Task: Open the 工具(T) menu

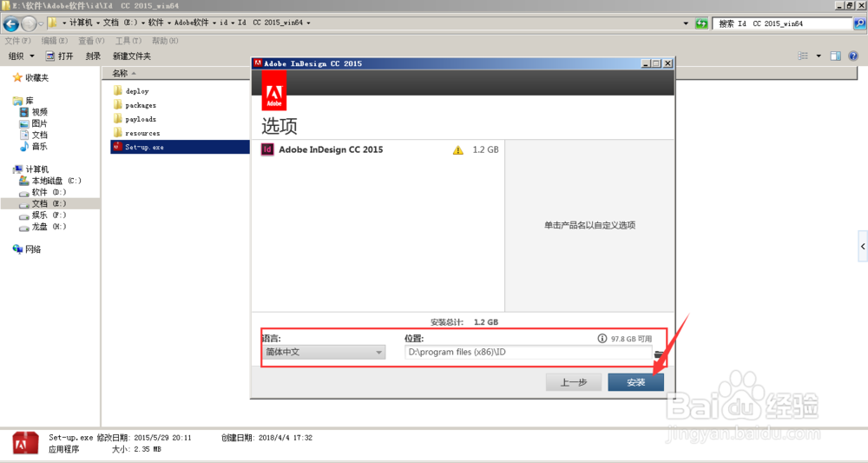Action: (128, 41)
